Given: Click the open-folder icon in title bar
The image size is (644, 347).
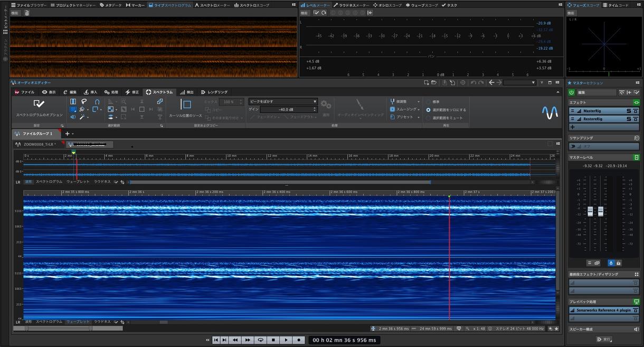Looking at the screenshot, I should pos(434,83).
